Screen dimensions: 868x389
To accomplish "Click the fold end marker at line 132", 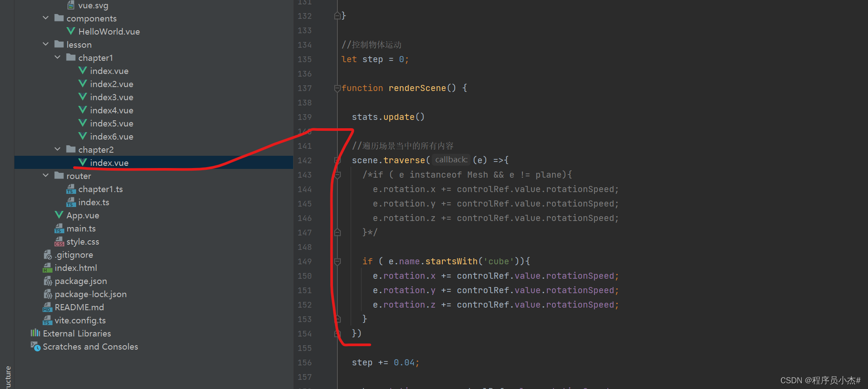I will pos(337,16).
